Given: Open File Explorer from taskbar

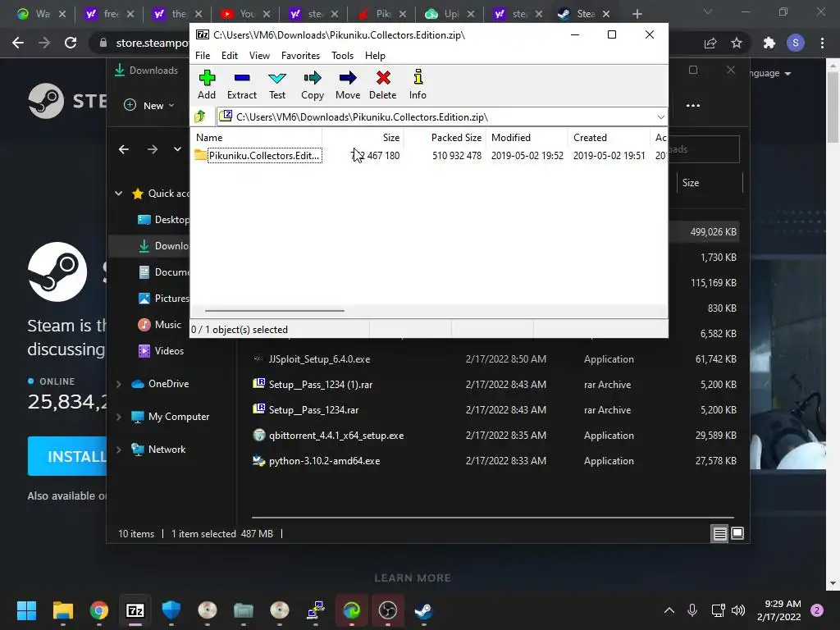Looking at the screenshot, I should 62,610.
